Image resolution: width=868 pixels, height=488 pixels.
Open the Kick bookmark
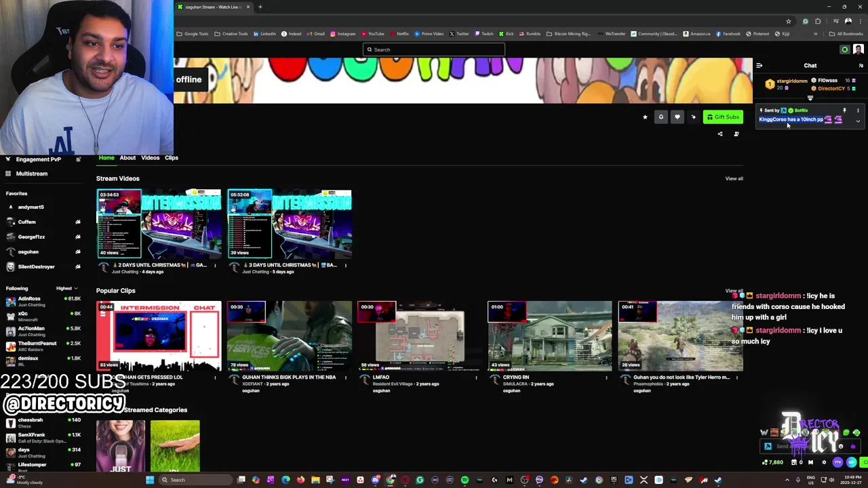(x=507, y=34)
